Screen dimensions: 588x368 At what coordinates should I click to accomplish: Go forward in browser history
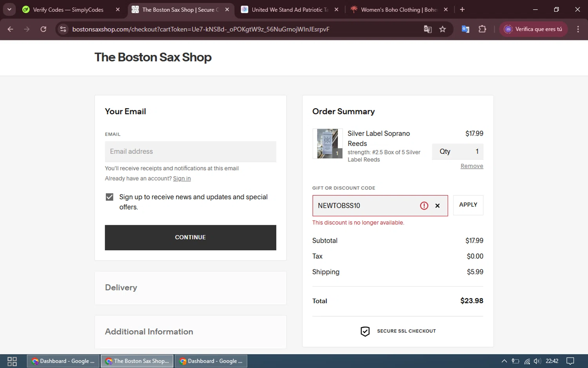click(27, 29)
